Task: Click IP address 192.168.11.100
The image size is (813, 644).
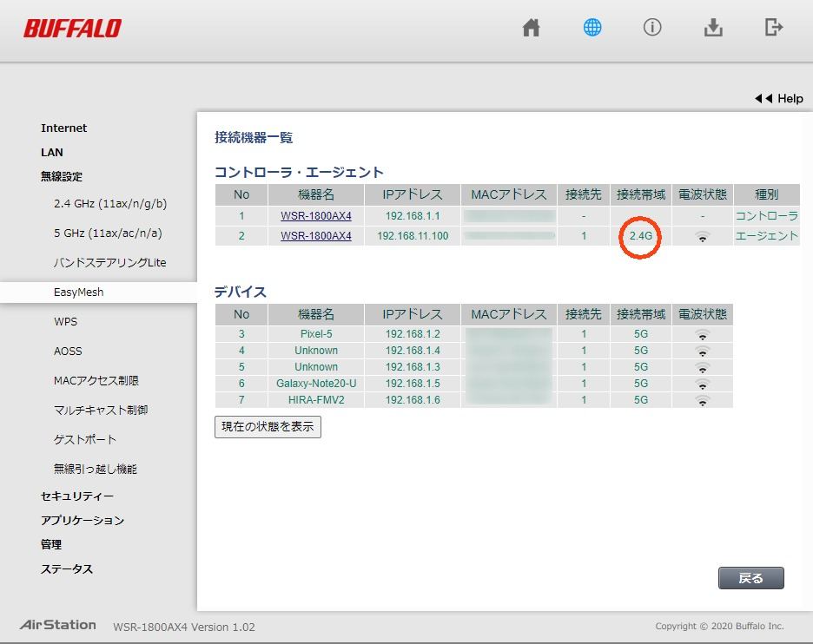Action: (x=413, y=236)
